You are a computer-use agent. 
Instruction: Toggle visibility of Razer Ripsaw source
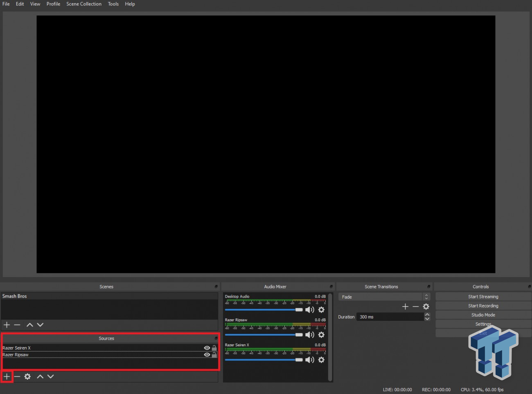(x=207, y=355)
